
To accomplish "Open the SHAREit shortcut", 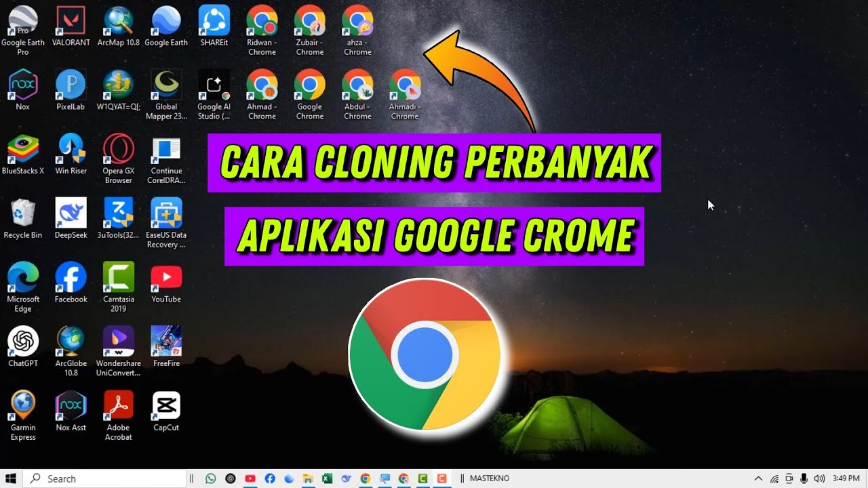I will tap(214, 26).
